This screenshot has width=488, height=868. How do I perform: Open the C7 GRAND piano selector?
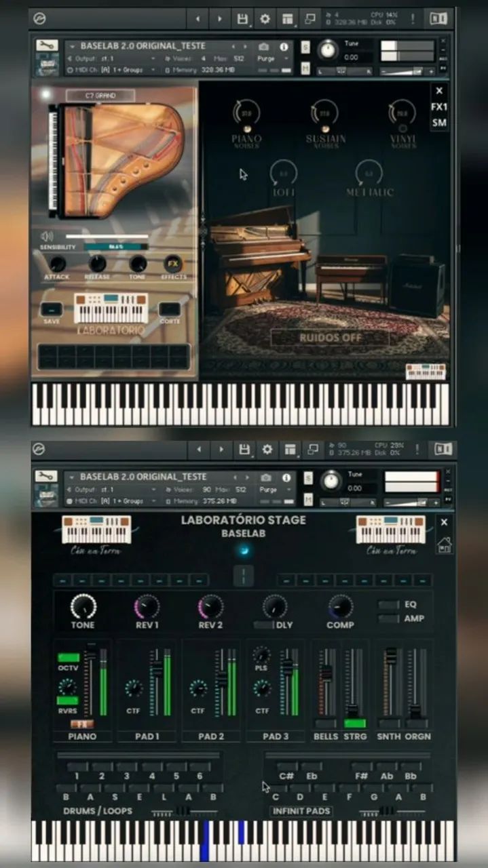[x=100, y=96]
